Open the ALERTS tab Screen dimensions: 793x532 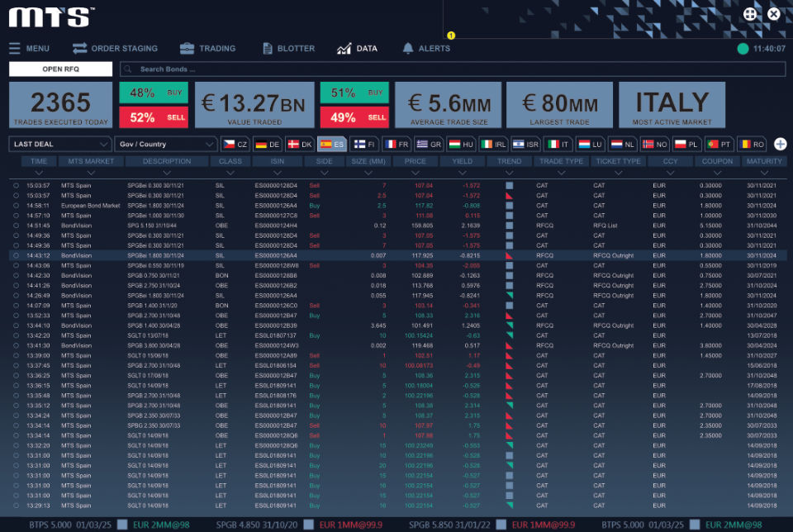426,49
